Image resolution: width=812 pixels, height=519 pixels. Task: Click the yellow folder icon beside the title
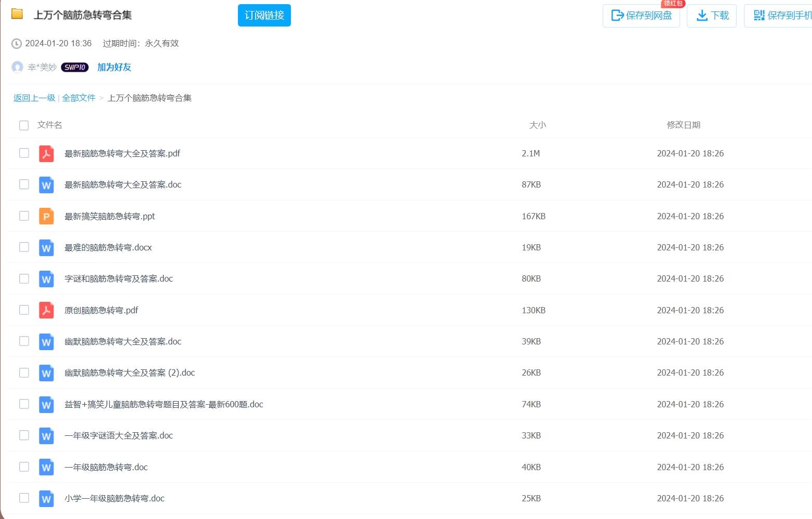pyautogui.click(x=17, y=14)
